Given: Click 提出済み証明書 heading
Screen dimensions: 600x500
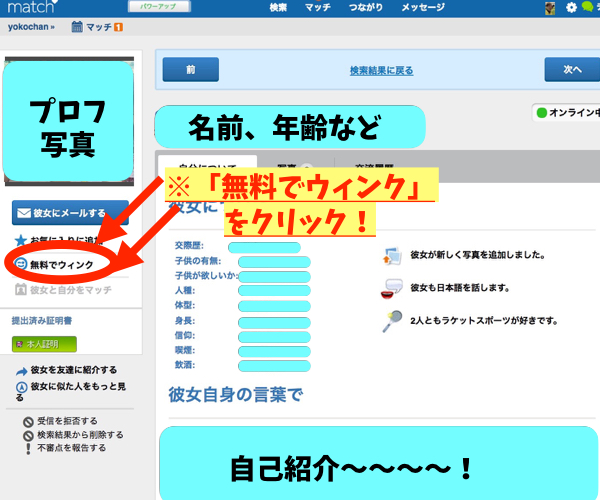Looking at the screenshot, I should coord(42,321).
